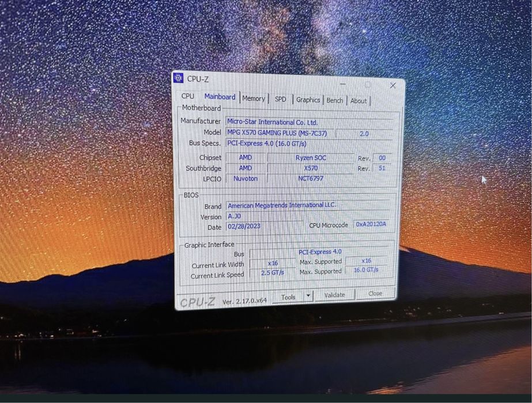Click the Max. Supported width x16 value
The image size is (532, 403).
pyautogui.click(x=366, y=261)
